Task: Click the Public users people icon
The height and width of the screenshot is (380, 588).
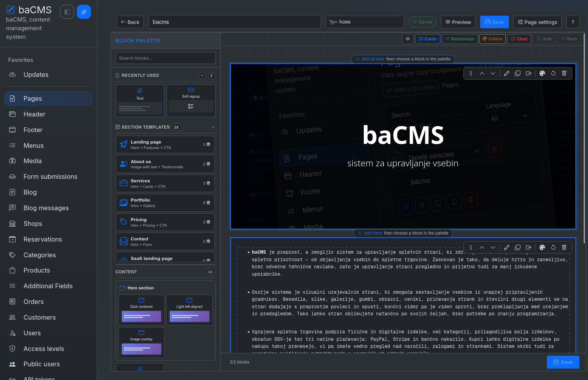Action: (x=13, y=364)
